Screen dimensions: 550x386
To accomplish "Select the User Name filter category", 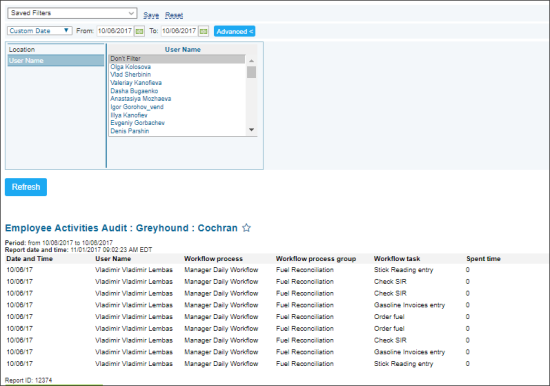I will pyautogui.click(x=56, y=60).
